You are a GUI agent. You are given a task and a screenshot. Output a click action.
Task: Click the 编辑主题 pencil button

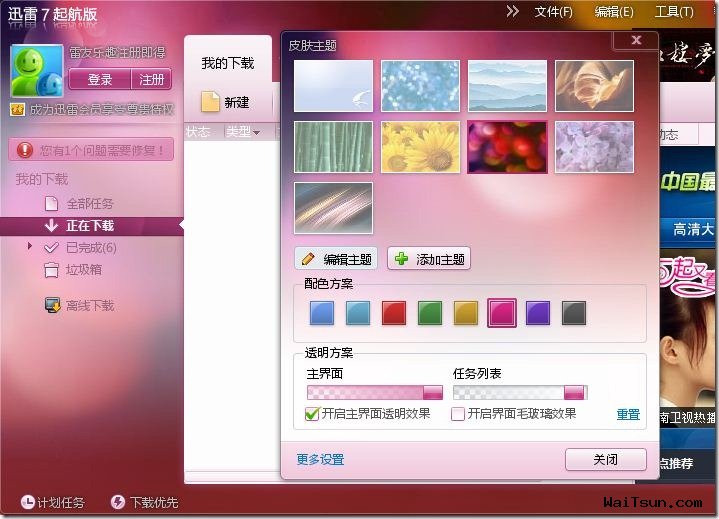pyautogui.click(x=336, y=259)
